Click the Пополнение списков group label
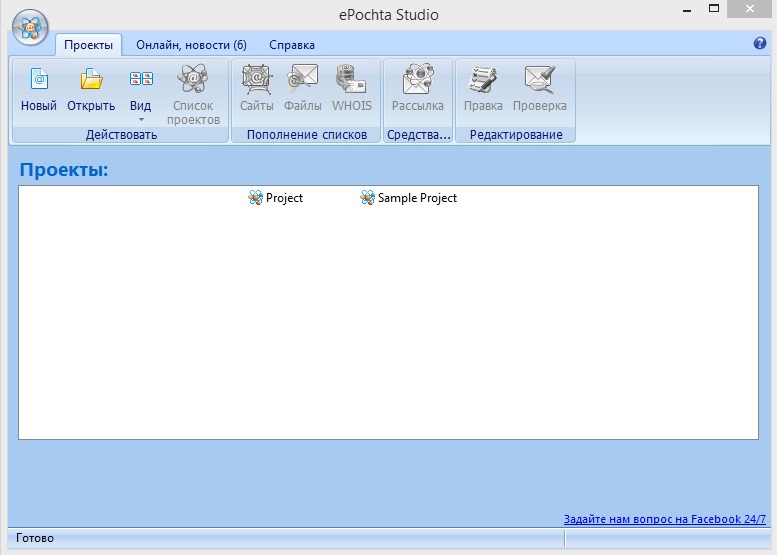This screenshot has width=777, height=555. (x=307, y=135)
